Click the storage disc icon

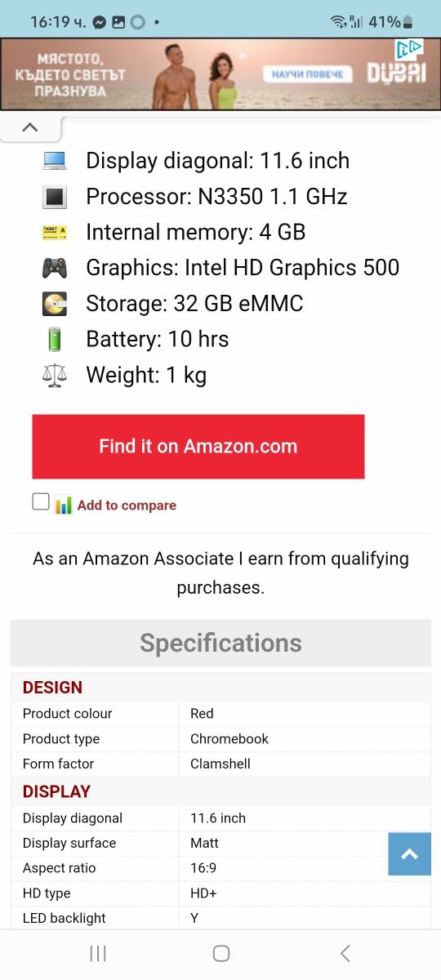(55, 304)
